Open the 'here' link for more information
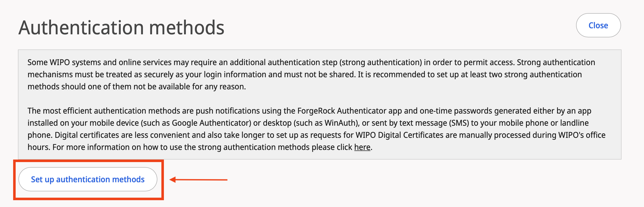The height and width of the screenshot is (207, 644). 362,147
